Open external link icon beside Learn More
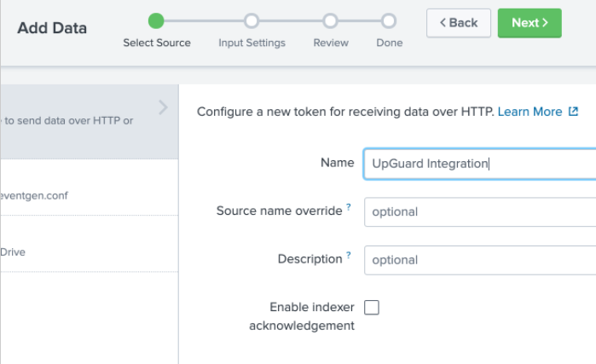 point(573,112)
